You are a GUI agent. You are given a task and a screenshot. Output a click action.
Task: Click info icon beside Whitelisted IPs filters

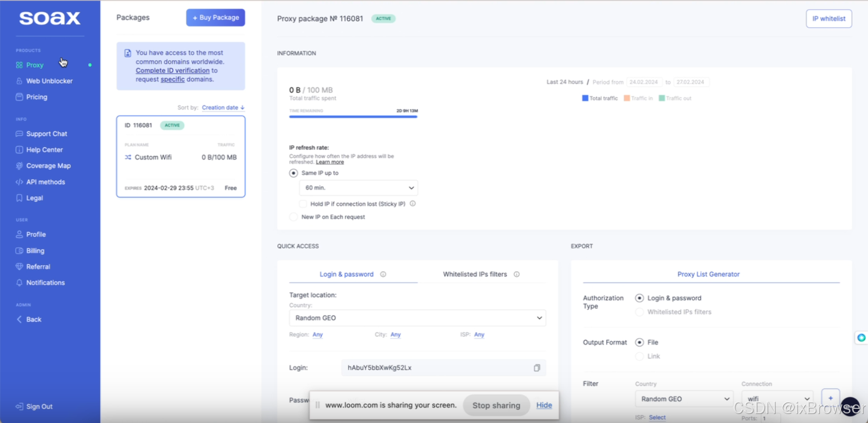click(x=516, y=274)
